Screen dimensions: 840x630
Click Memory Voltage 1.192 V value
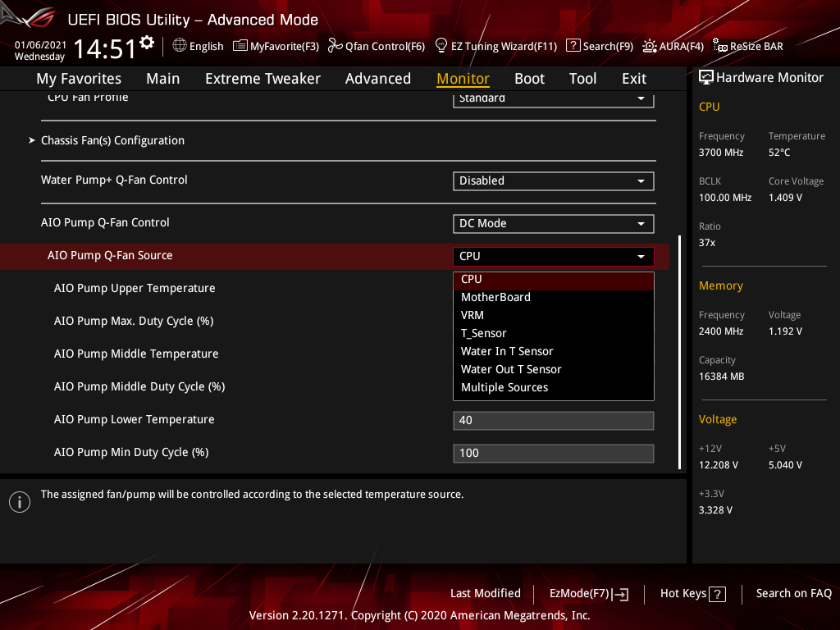click(x=785, y=331)
